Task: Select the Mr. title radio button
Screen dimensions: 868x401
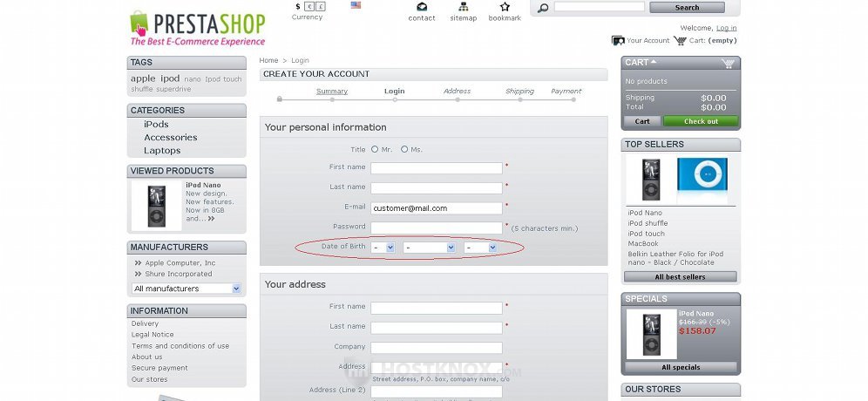Action: click(375, 149)
